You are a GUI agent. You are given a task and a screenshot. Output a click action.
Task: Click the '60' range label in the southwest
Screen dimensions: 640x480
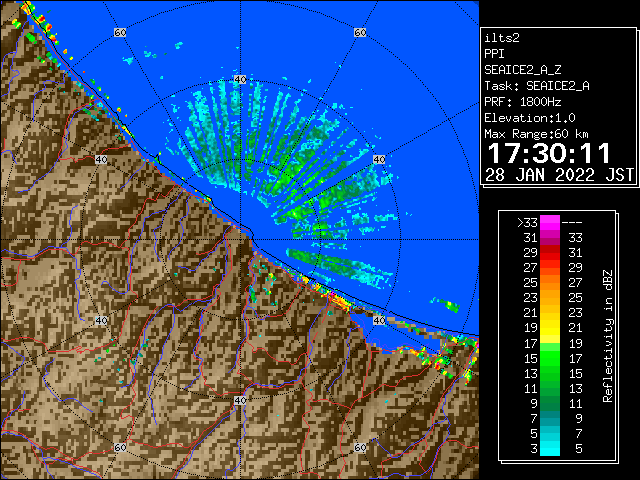pos(120,447)
